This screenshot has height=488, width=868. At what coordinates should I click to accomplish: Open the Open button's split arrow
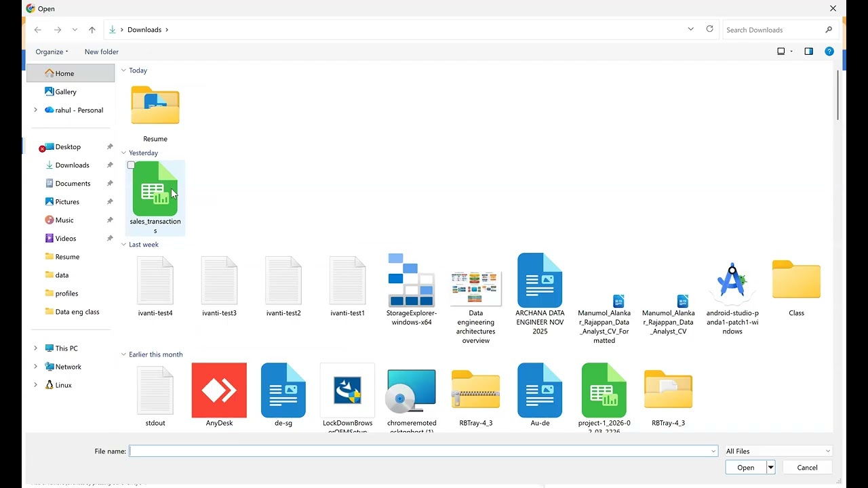(x=771, y=468)
